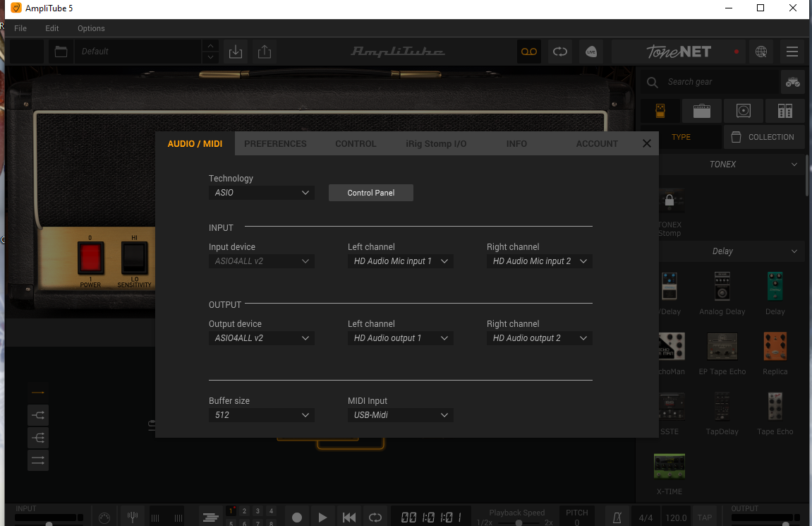This screenshot has width=812, height=526.
Task: Select the serial signal chain routing
Action: [x=38, y=393]
